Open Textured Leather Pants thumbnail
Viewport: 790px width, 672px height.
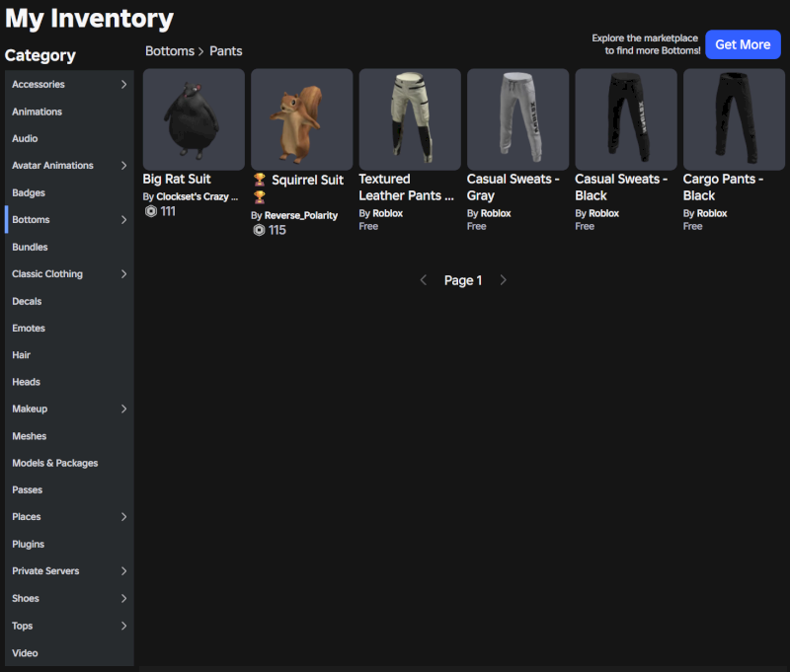(x=410, y=119)
